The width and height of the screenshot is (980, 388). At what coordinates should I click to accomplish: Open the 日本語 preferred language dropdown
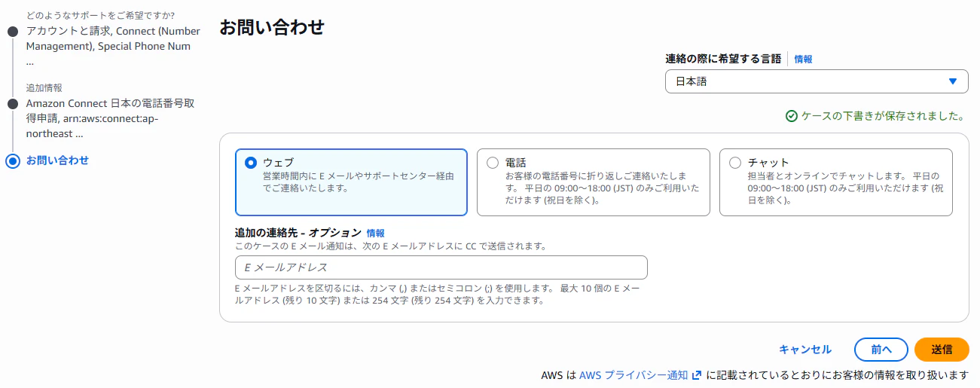[x=817, y=81]
